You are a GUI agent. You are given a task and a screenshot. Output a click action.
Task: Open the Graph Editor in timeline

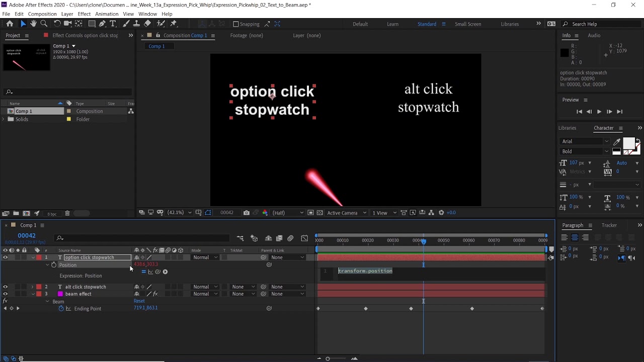304,238
